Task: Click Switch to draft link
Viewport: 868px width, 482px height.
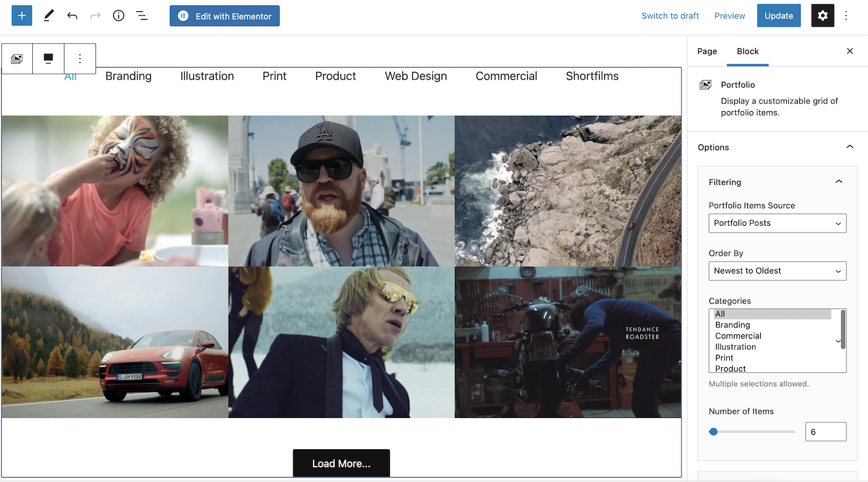Action: tap(670, 16)
